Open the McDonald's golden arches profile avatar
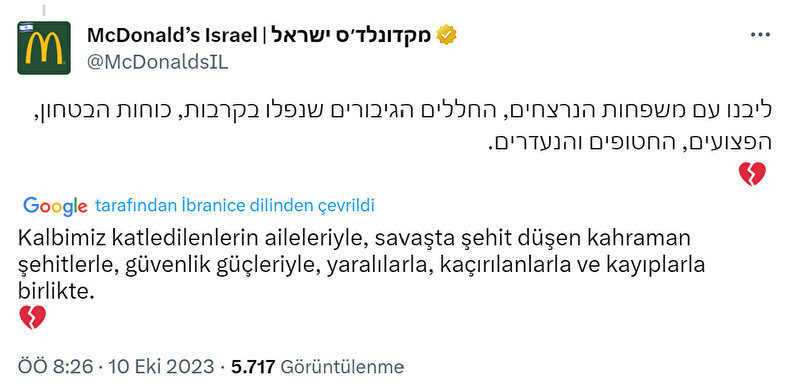 tap(44, 48)
